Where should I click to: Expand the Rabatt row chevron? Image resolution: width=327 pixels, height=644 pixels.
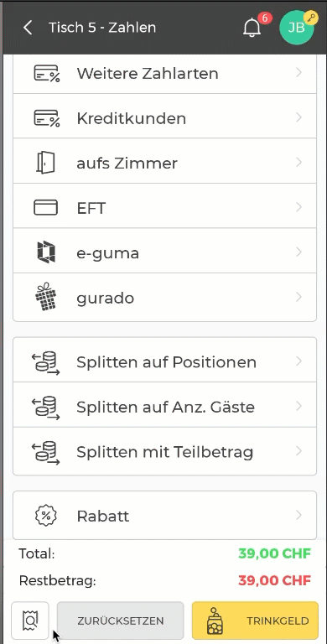[x=299, y=515]
